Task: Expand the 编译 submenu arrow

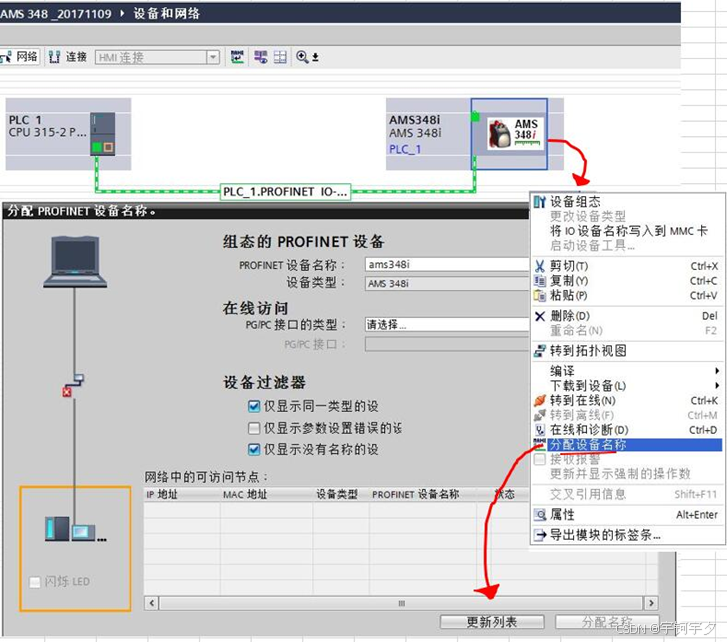Action: [x=717, y=371]
